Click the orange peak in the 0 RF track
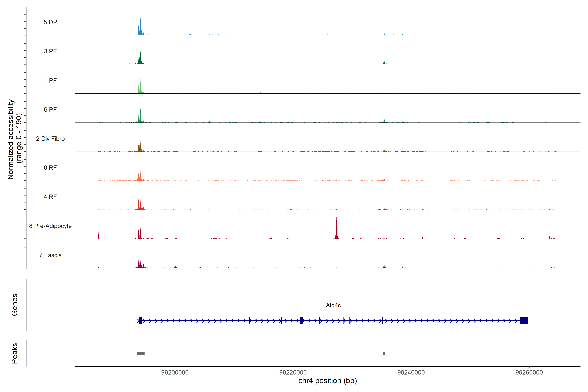 [x=140, y=176]
